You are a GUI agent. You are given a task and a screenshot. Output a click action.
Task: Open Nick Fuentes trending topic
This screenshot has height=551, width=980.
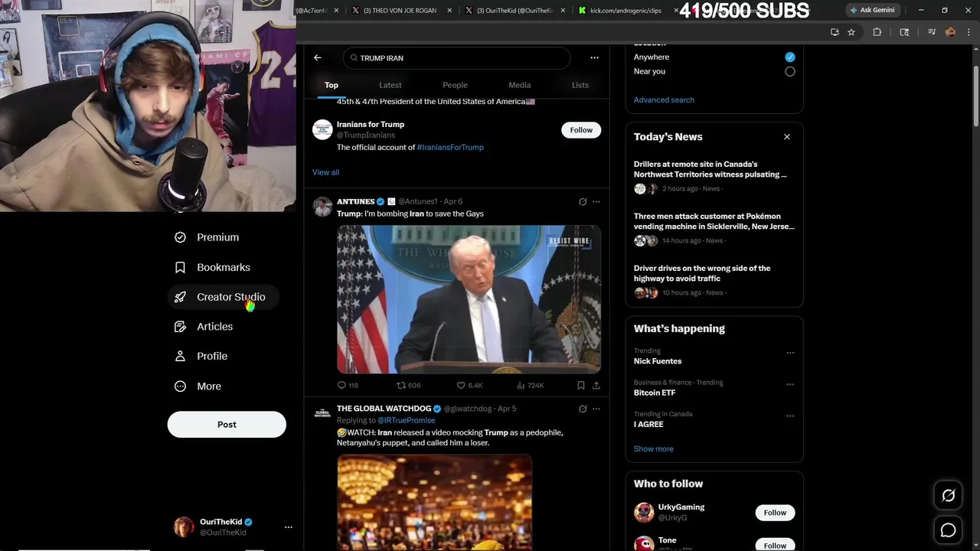[x=658, y=361]
